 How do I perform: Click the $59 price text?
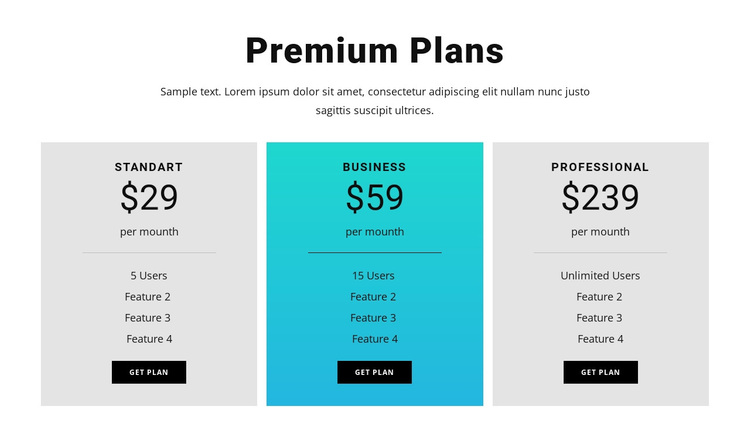point(375,197)
